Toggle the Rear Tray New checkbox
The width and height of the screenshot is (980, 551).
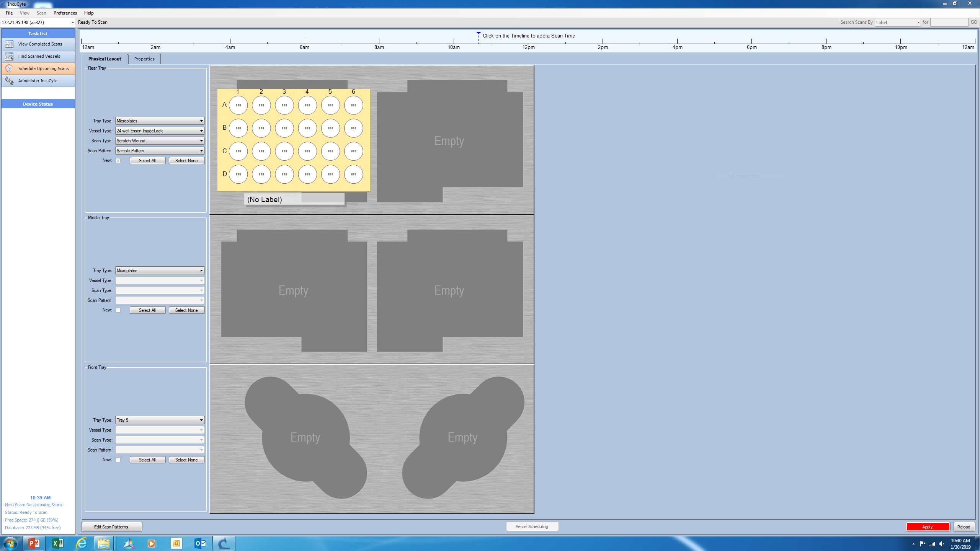click(118, 161)
